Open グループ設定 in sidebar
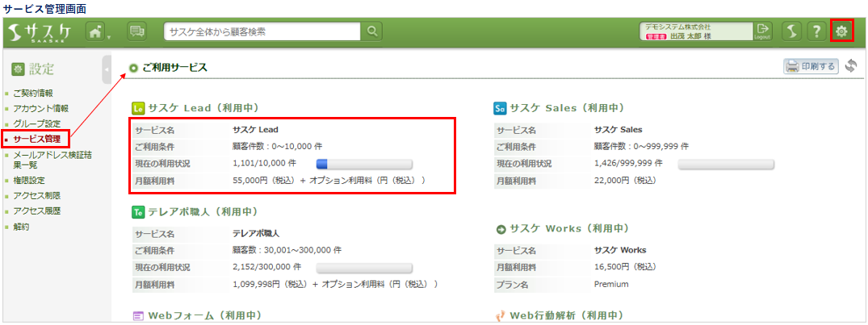868x325 pixels. coord(37,124)
